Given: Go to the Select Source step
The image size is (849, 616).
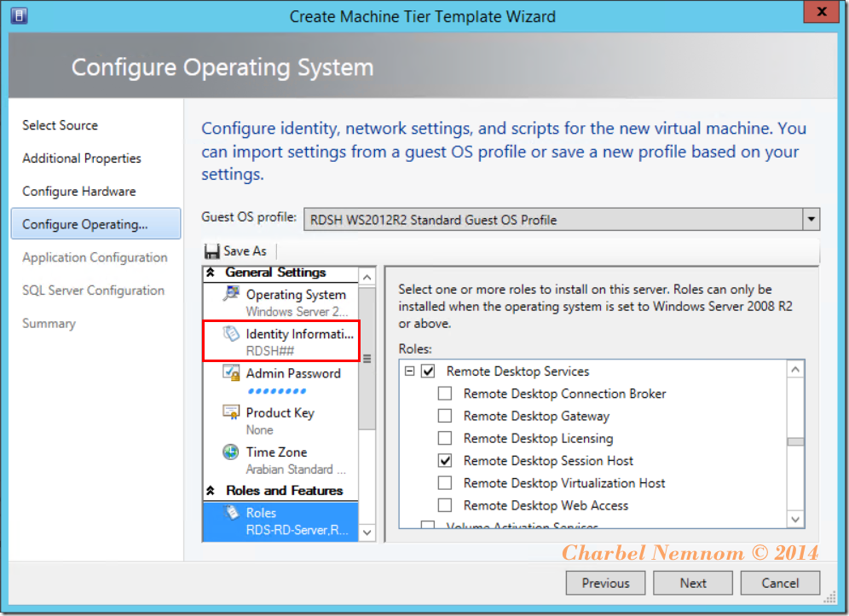Looking at the screenshot, I should 61,125.
